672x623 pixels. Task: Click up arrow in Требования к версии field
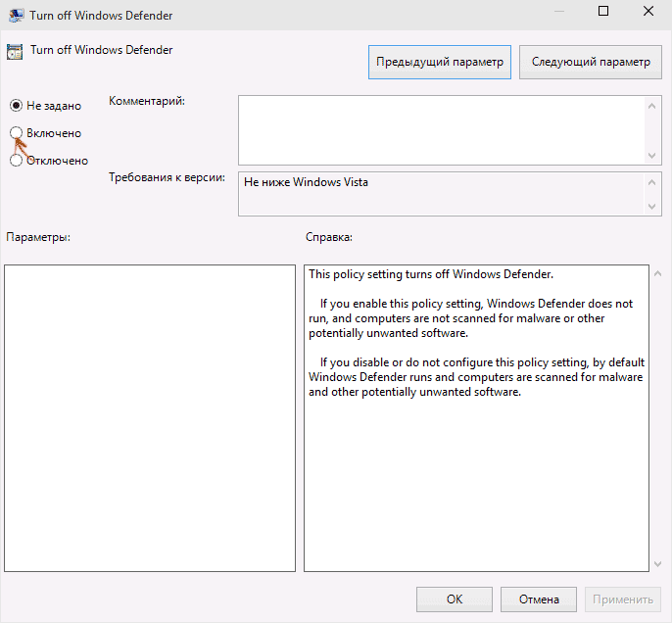point(652,182)
